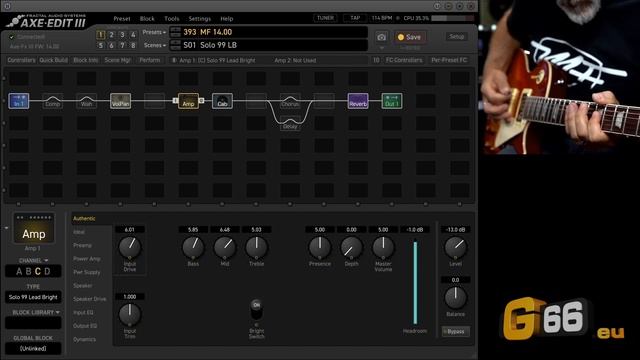
Task: Open the Tuner
Action: coord(325,18)
